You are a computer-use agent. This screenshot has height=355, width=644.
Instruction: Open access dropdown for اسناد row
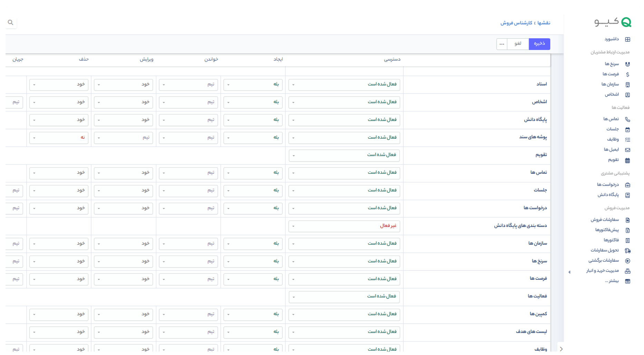(344, 85)
